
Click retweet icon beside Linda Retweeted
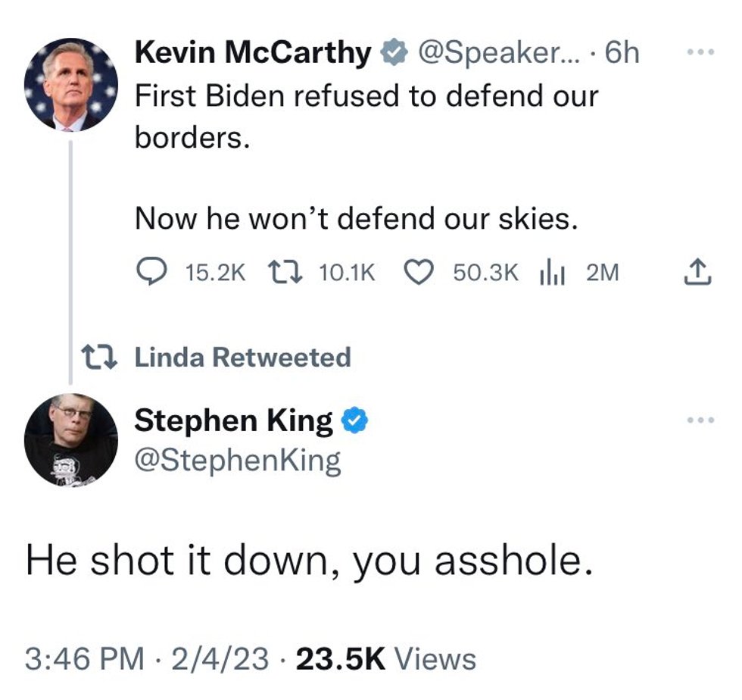(x=100, y=357)
